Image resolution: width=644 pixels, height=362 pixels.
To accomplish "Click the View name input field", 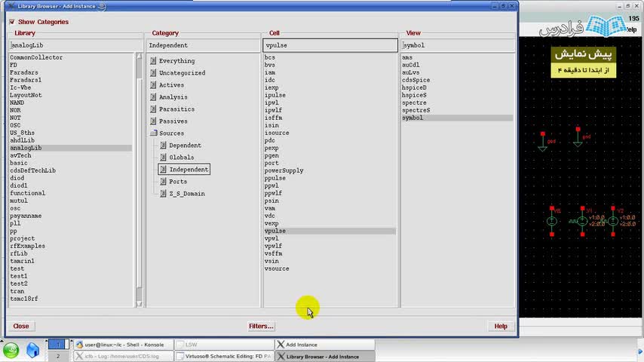I will (x=458, y=45).
